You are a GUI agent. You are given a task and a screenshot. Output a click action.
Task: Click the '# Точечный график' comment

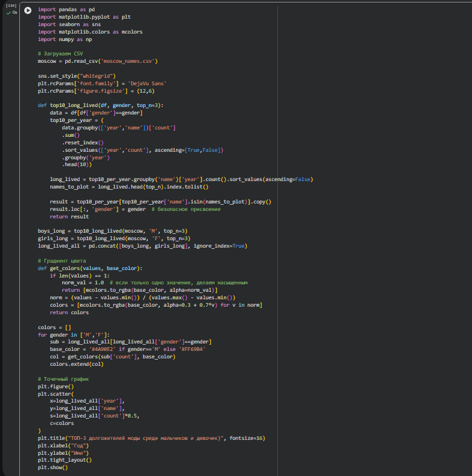point(63,378)
